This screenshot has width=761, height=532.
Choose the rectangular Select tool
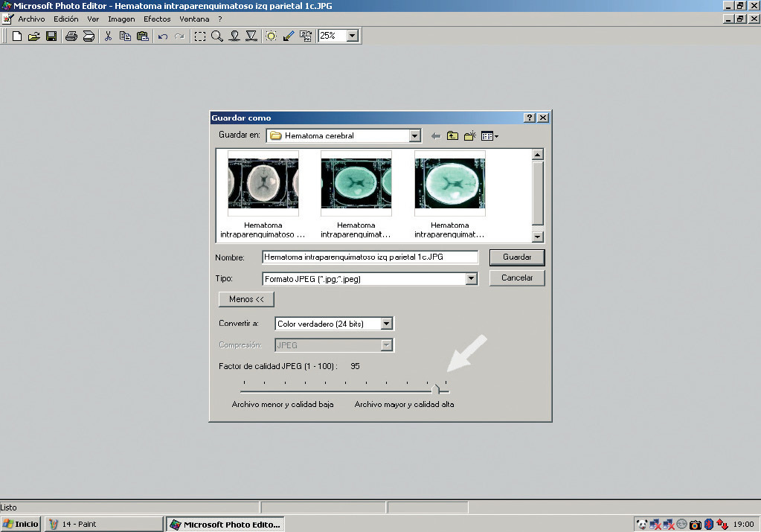[200, 36]
